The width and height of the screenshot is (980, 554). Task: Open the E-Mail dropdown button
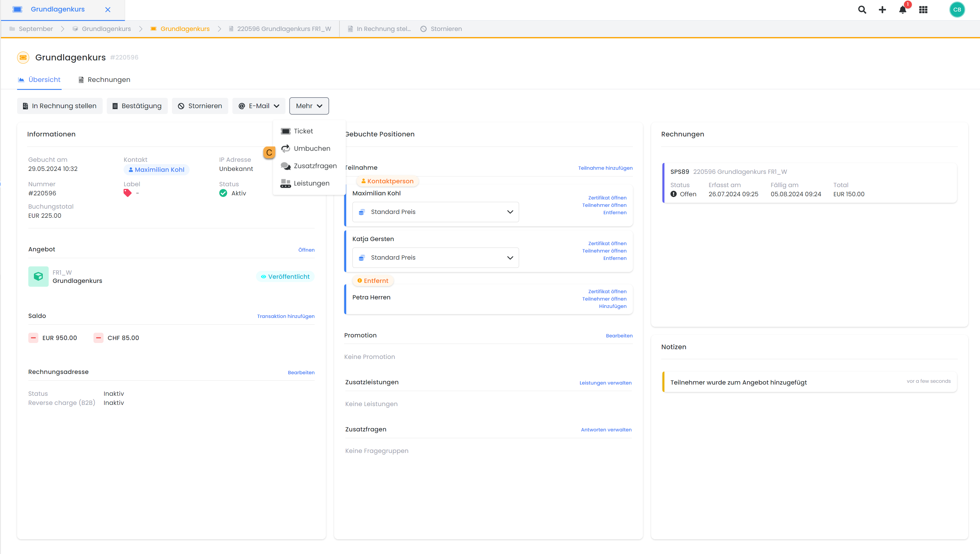259,106
